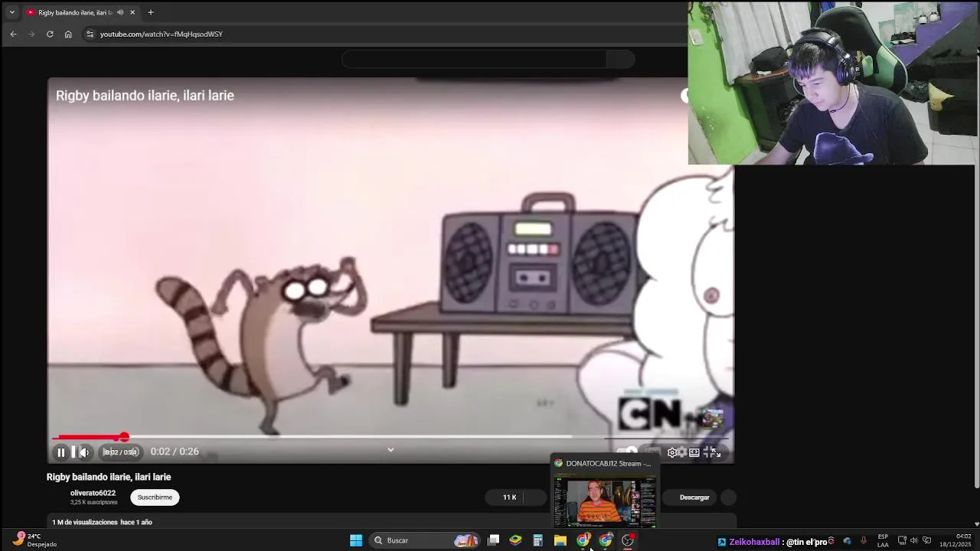This screenshot has width=980, height=551.
Task: Expand the chevron below the video progress bar
Action: click(x=390, y=450)
